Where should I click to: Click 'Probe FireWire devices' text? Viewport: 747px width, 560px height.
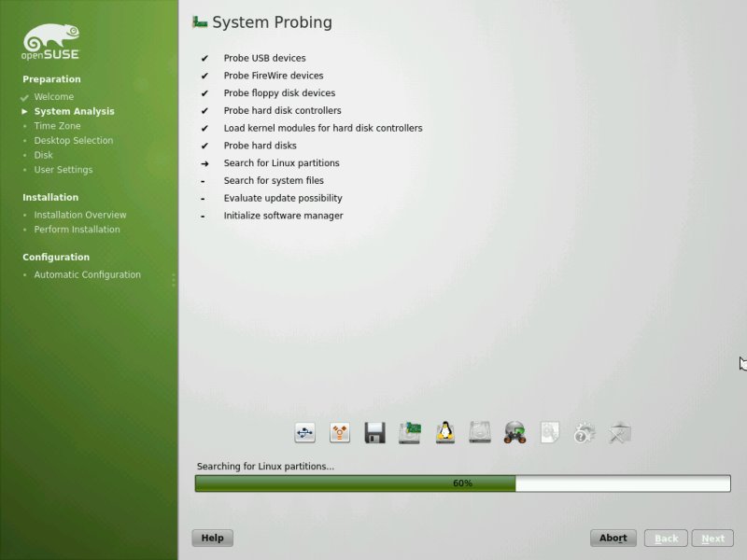pyautogui.click(x=274, y=76)
